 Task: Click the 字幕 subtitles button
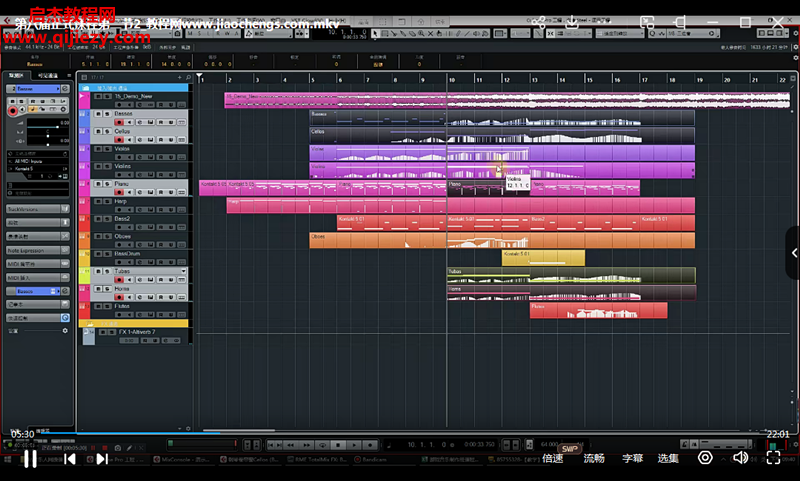632,459
